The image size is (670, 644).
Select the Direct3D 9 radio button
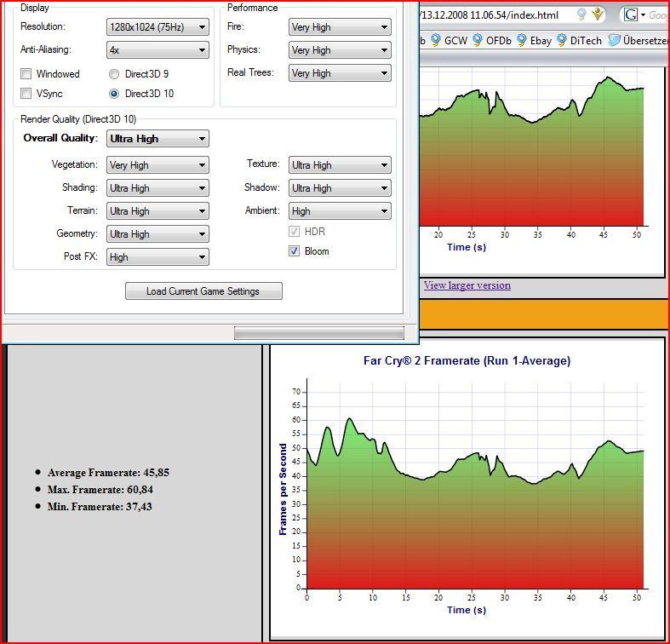pyautogui.click(x=114, y=74)
